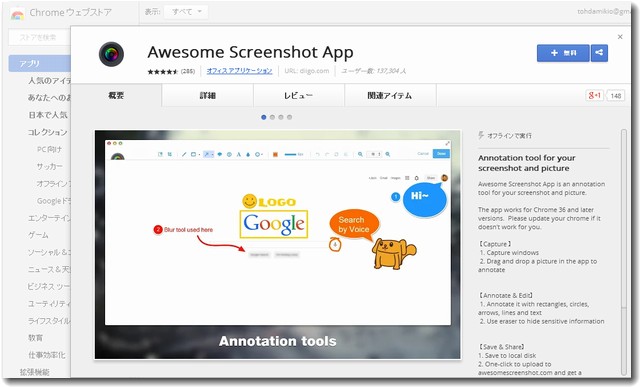Focus the ストアを検索 search field

(x=39, y=38)
